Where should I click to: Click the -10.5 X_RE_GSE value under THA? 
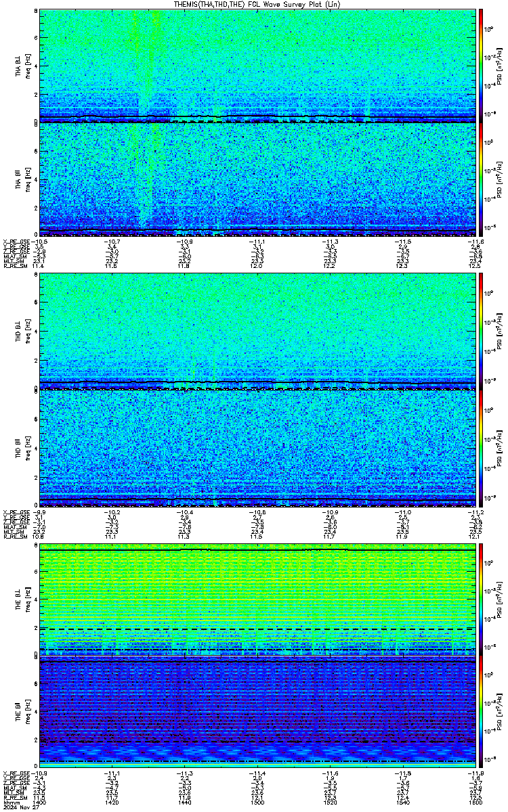(39, 242)
